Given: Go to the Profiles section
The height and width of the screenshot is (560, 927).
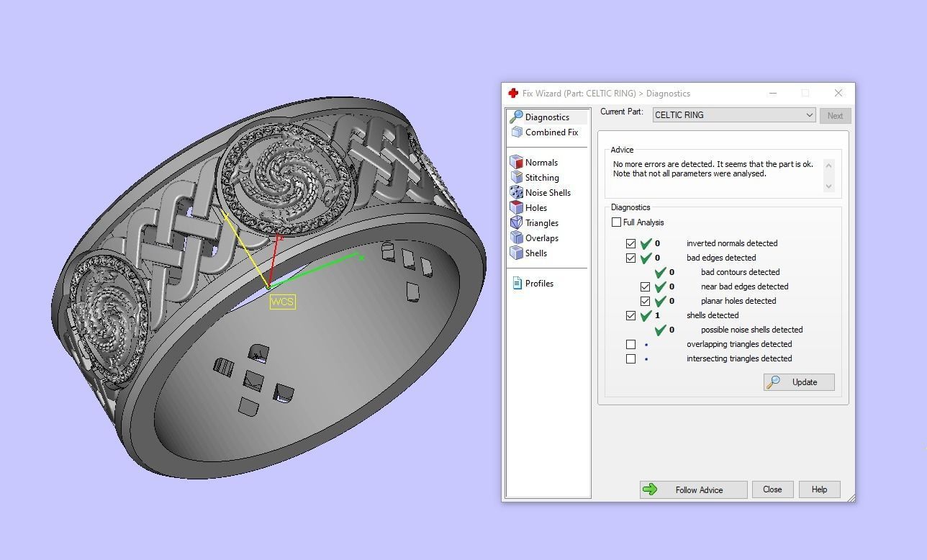Looking at the screenshot, I should tap(539, 284).
